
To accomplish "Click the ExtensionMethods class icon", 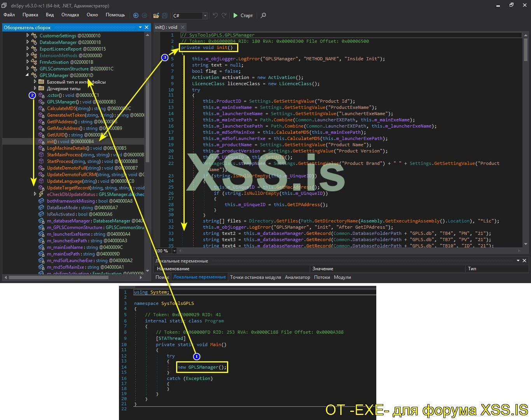I will coord(34,56).
